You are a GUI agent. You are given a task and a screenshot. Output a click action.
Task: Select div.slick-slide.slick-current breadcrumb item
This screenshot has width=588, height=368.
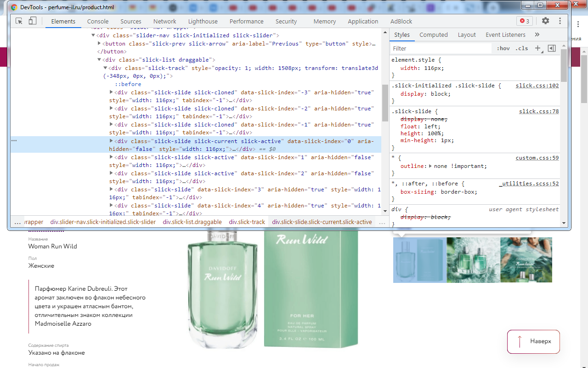tap(322, 222)
